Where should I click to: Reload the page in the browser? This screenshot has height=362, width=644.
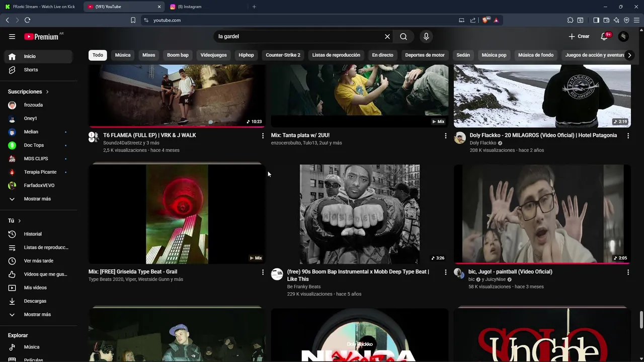pyautogui.click(x=27, y=20)
